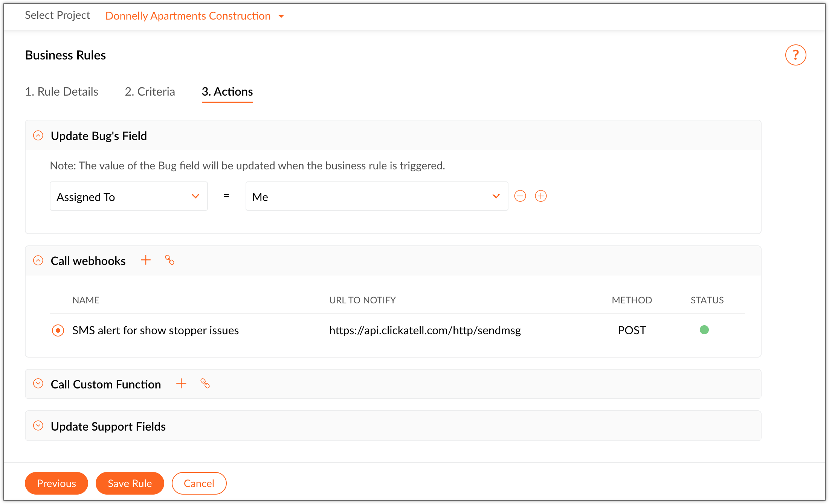Open the Me value dropdown
The width and height of the screenshot is (829, 504).
coord(376,196)
